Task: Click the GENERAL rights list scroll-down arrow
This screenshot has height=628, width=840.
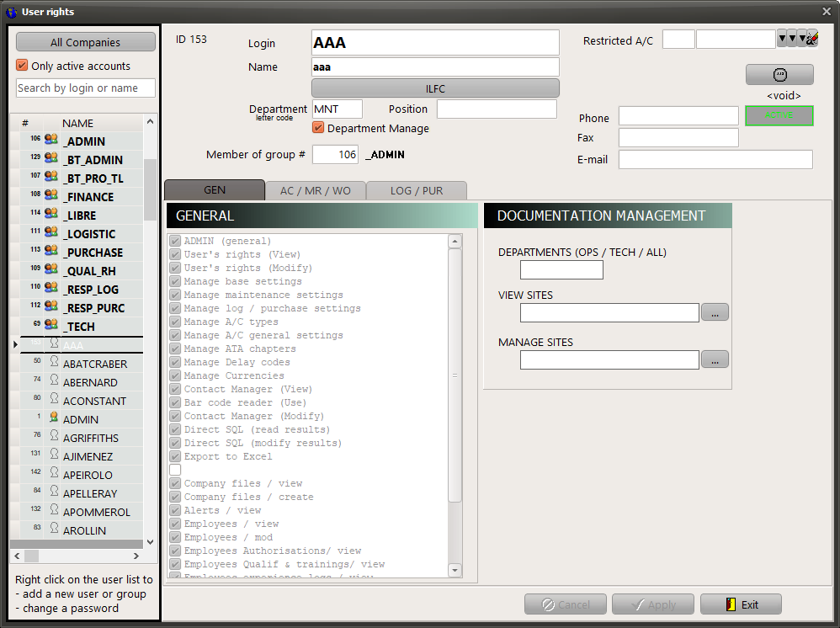Action: [x=455, y=570]
